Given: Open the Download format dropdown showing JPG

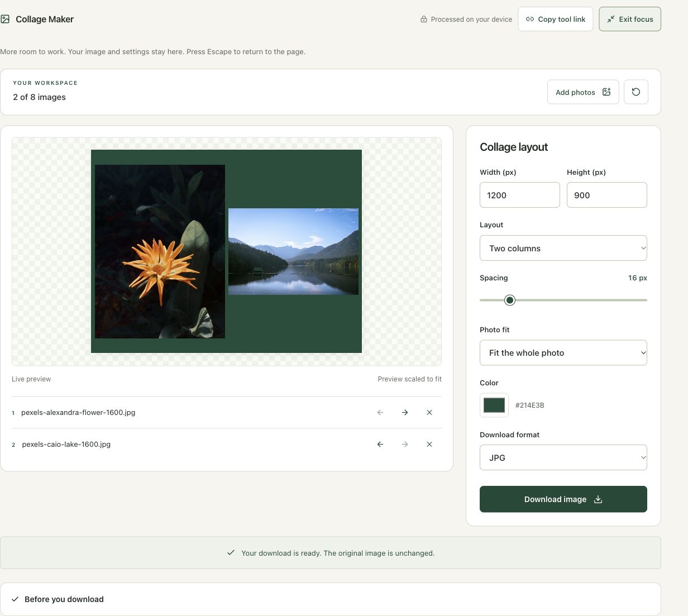Looking at the screenshot, I should pos(563,457).
